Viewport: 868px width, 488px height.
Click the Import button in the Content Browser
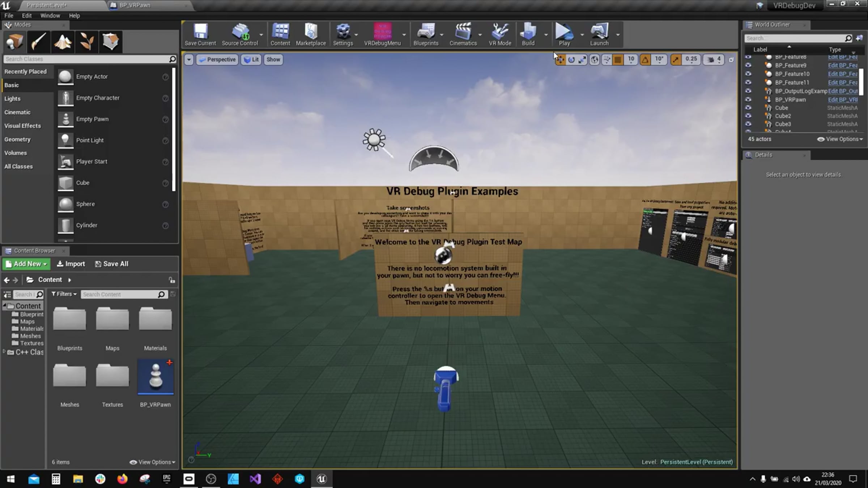click(x=71, y=264)
